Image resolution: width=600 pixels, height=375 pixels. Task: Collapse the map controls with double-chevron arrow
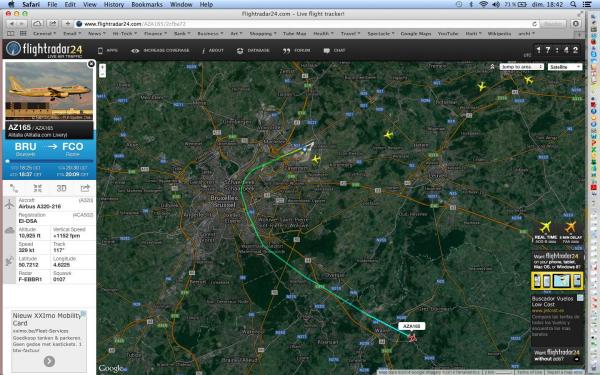492,67
